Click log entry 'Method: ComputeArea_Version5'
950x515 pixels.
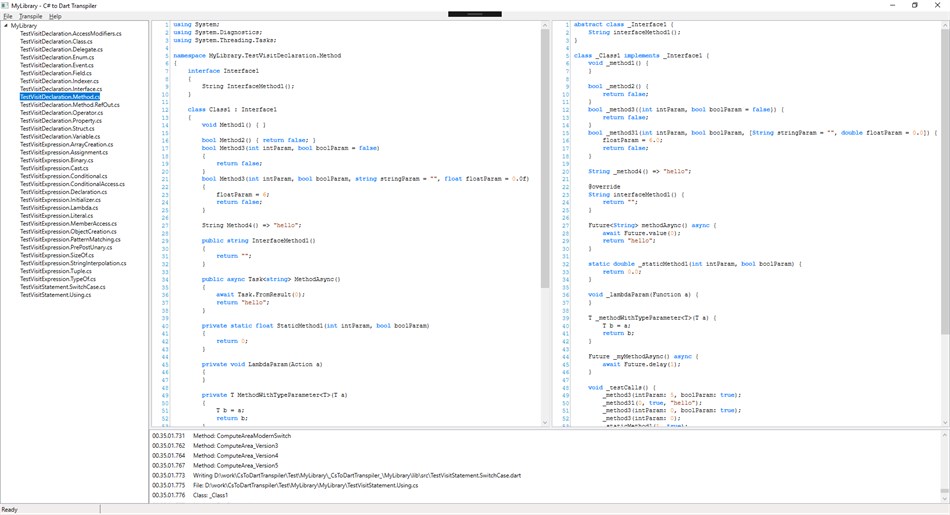click(236, 465)
